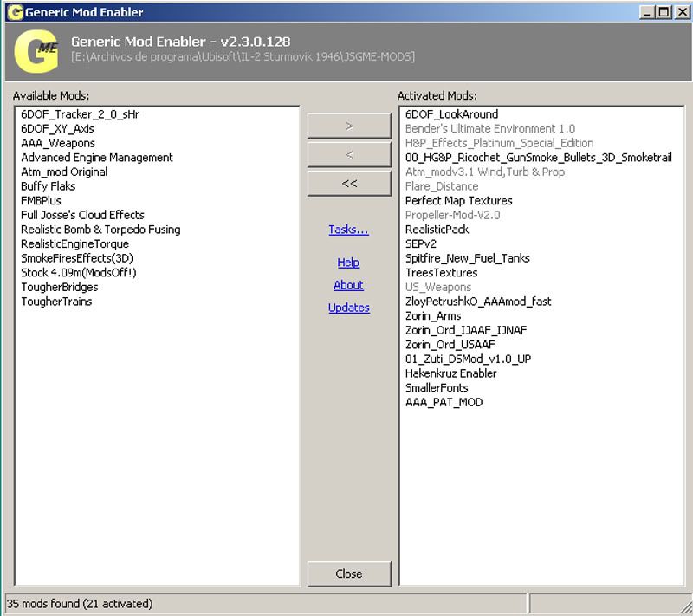Select Realistic Bomb & Torpedo Fusing
The height and width of the screenshot is (616, 693).
click(100, 230)
